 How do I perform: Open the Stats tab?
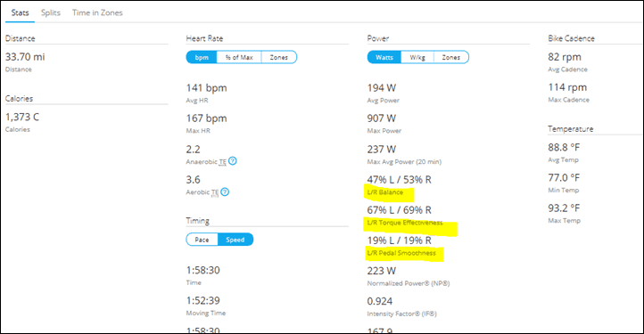[x=21, y=12]
